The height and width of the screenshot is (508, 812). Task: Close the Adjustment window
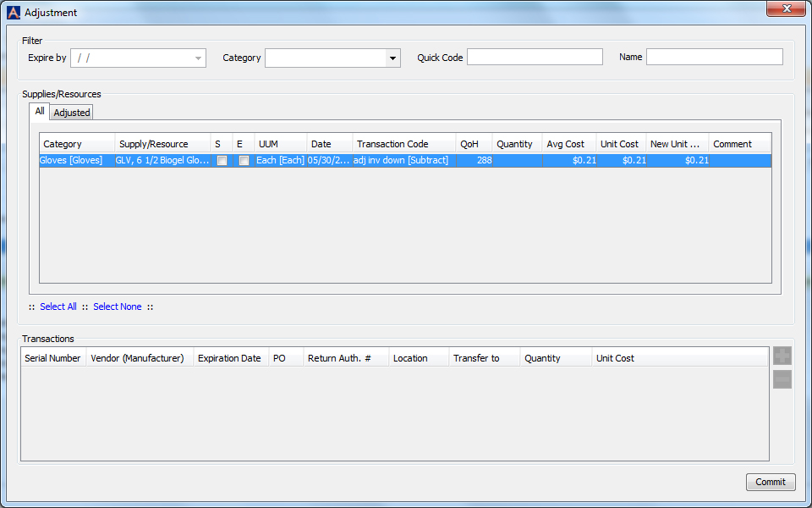point(786,8)
